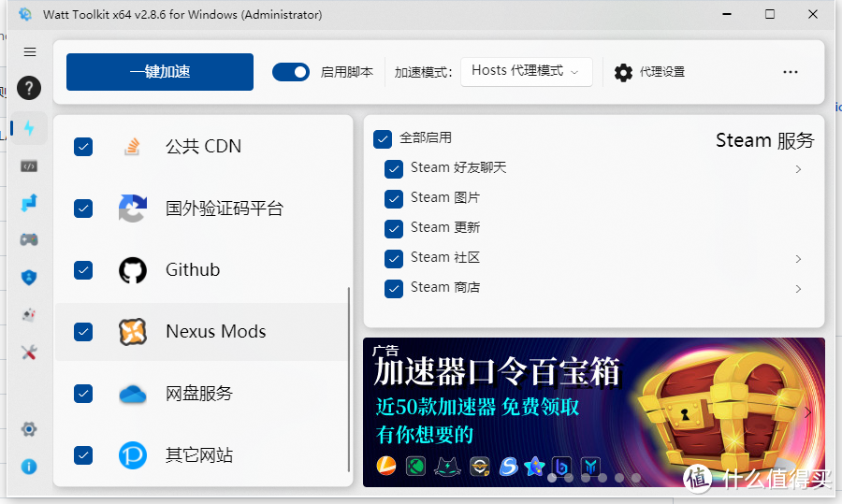Click the black cat accelerator icon in ad

[x=447, y=467]
